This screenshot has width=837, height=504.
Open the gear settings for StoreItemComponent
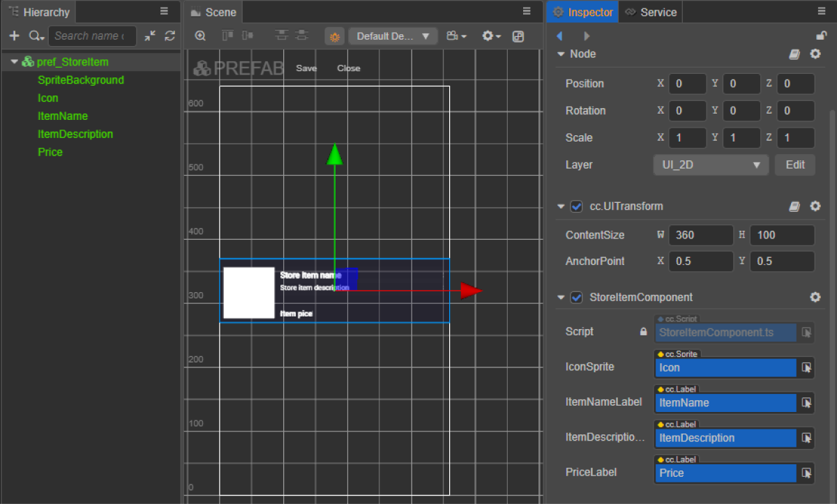pyautogui.click(x=815, y=298)
